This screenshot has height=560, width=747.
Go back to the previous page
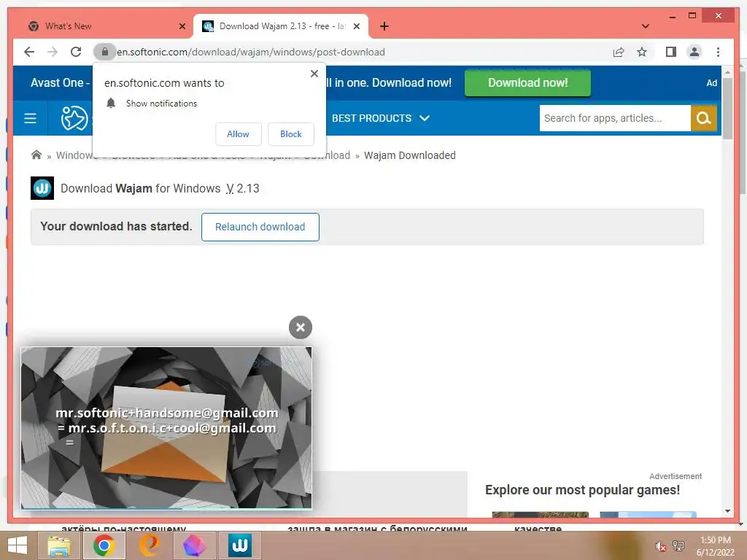click(x=29, y=52)
